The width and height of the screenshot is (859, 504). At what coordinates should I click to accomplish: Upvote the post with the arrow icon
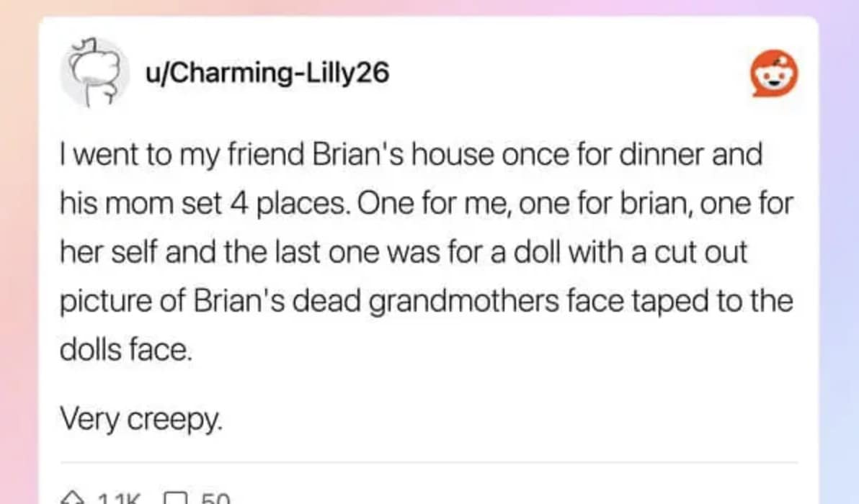(x=74, y=498)
